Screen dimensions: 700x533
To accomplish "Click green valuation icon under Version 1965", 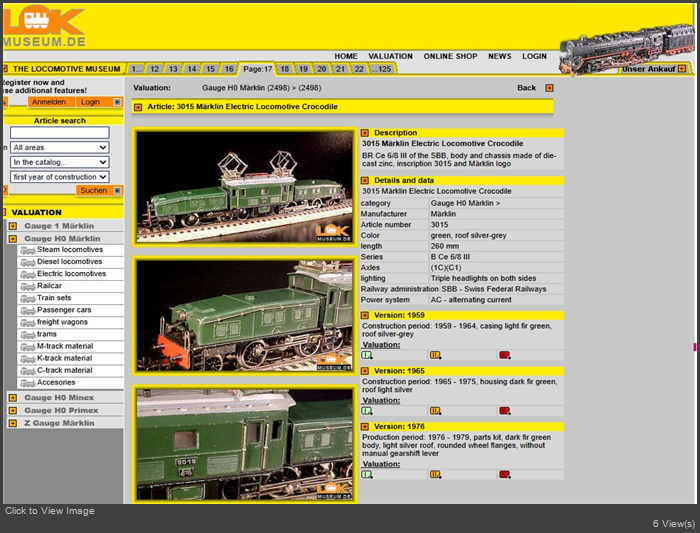I will click(x=367, y=411).
